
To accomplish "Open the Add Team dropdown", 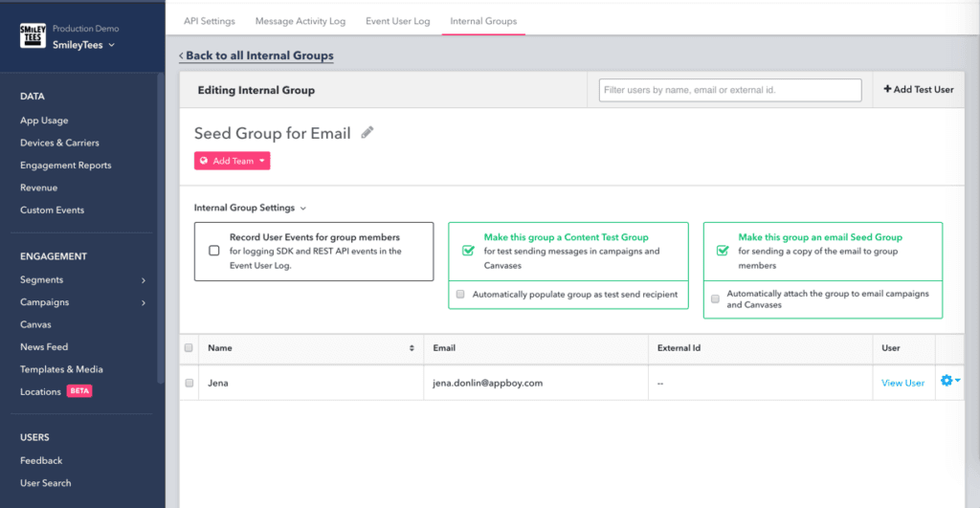I will [233, 161].
